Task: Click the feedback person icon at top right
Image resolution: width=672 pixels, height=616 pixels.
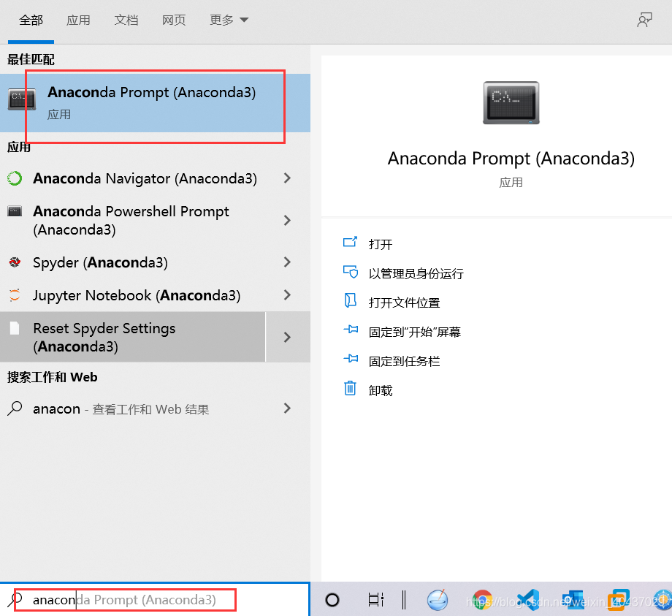Action: click(x=644, y=20)
